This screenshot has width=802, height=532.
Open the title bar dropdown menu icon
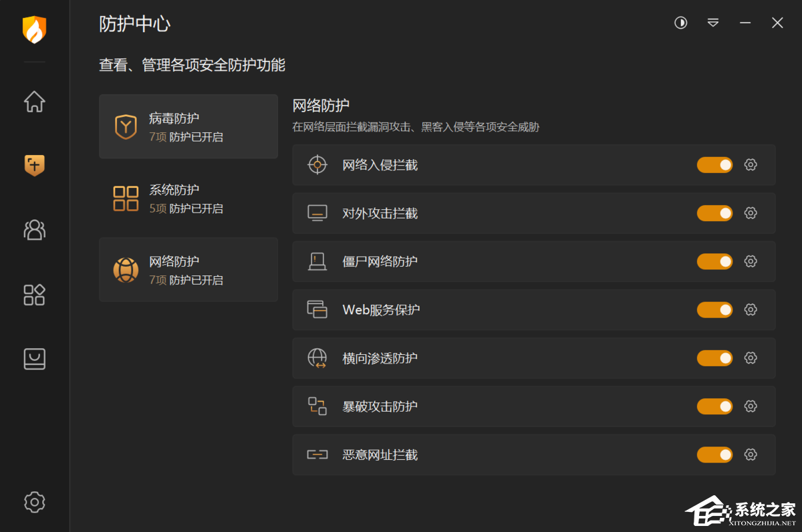[x=713, y=23]
